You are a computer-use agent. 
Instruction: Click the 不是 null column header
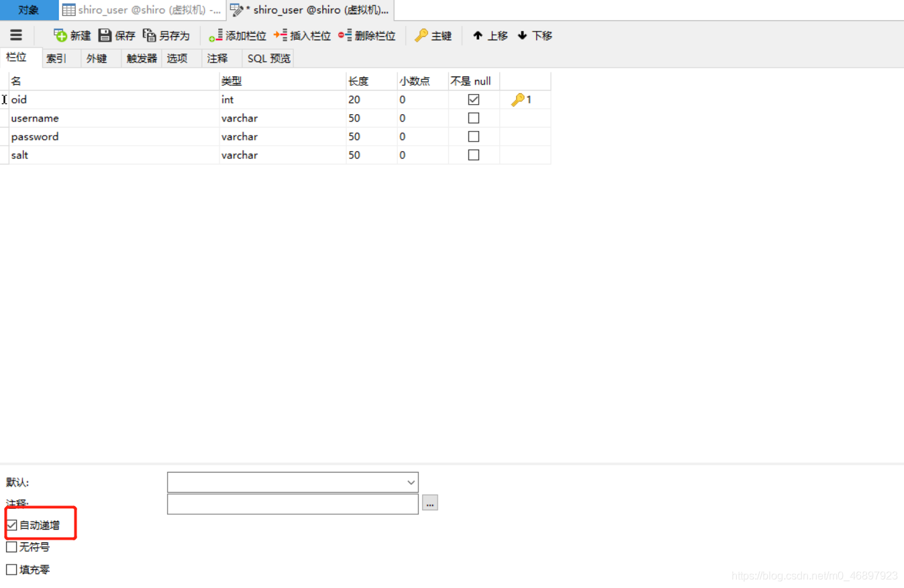coord(474,81)
